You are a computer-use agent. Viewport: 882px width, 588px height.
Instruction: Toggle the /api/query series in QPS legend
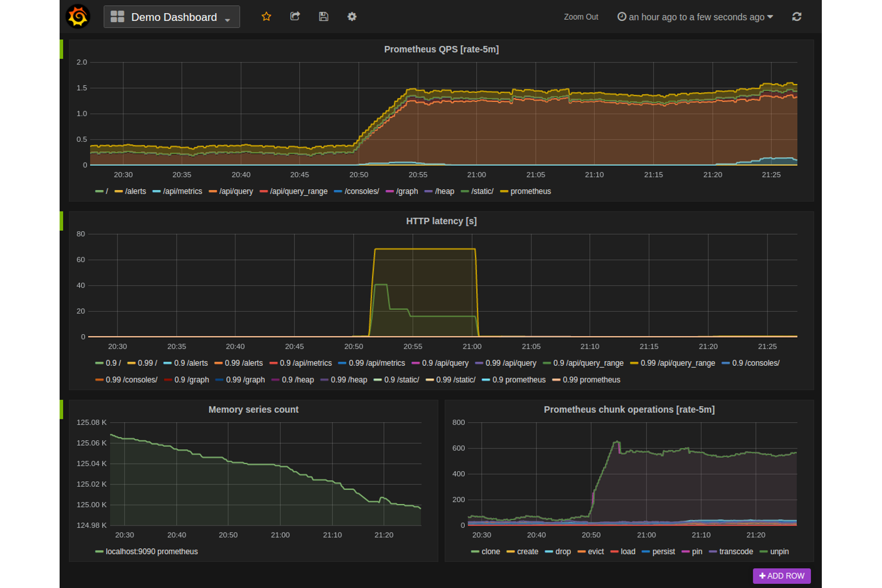point(236,191)
